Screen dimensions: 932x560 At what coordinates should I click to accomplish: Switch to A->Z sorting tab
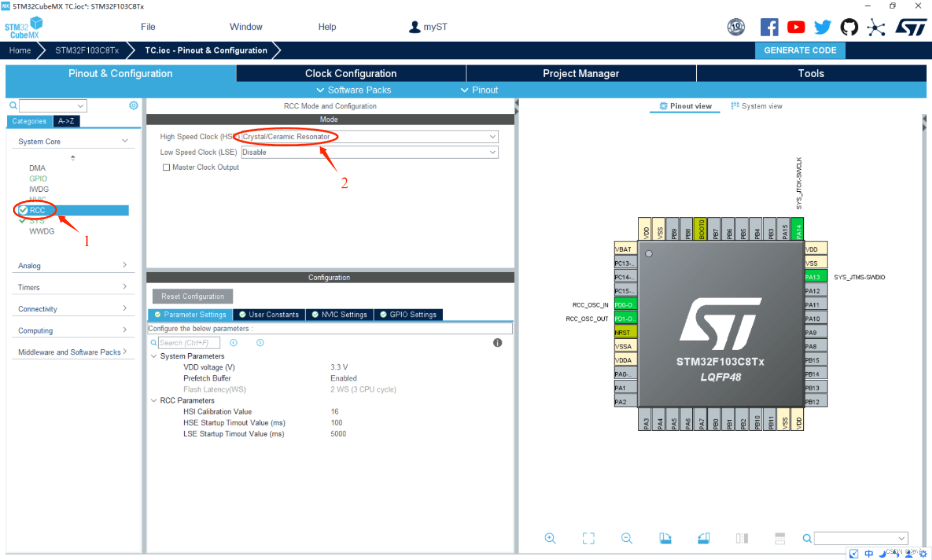pyautogui.click(x=66, y=121)
